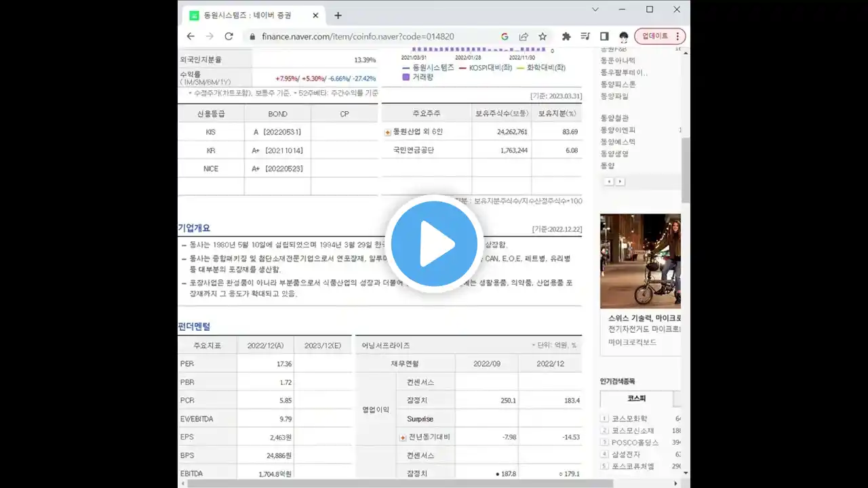Open the bicycle advertisement image

pyautogui.click(x=640, y=261)
